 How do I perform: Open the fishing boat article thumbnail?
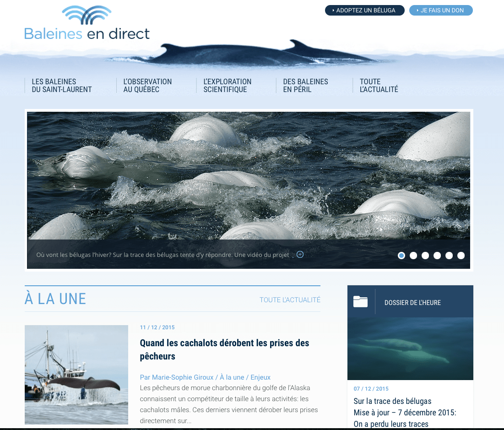click(76, 375)
